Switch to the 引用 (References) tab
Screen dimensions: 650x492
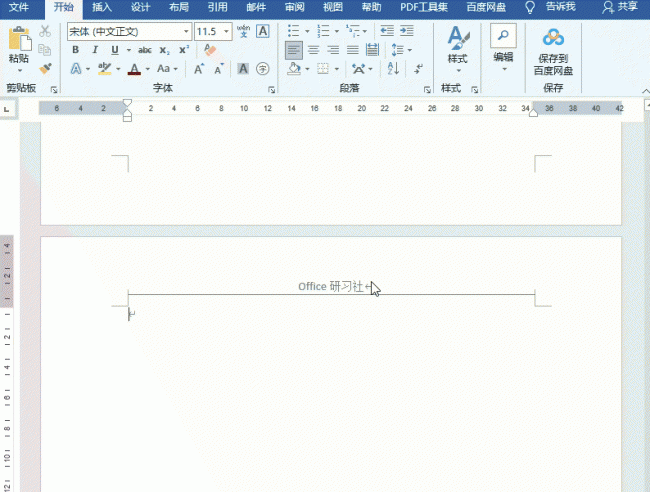(x=218, y=7)
